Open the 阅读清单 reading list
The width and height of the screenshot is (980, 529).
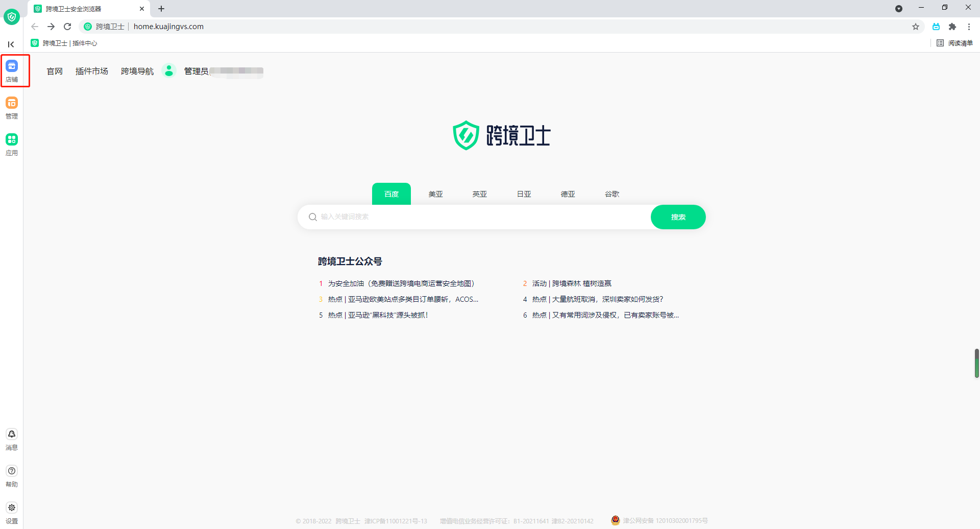tap(954, 43)
